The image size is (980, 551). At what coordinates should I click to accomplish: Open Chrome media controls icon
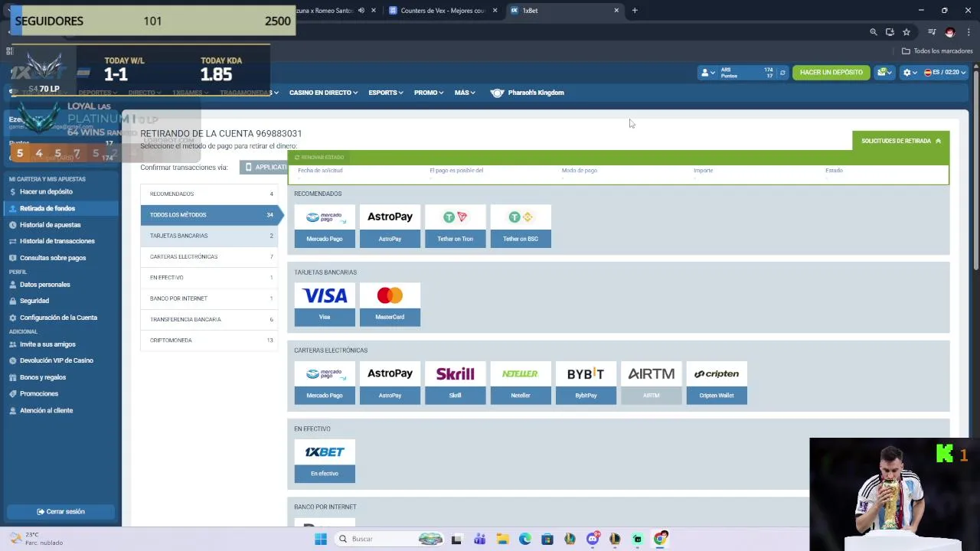(x=932, y=32)
